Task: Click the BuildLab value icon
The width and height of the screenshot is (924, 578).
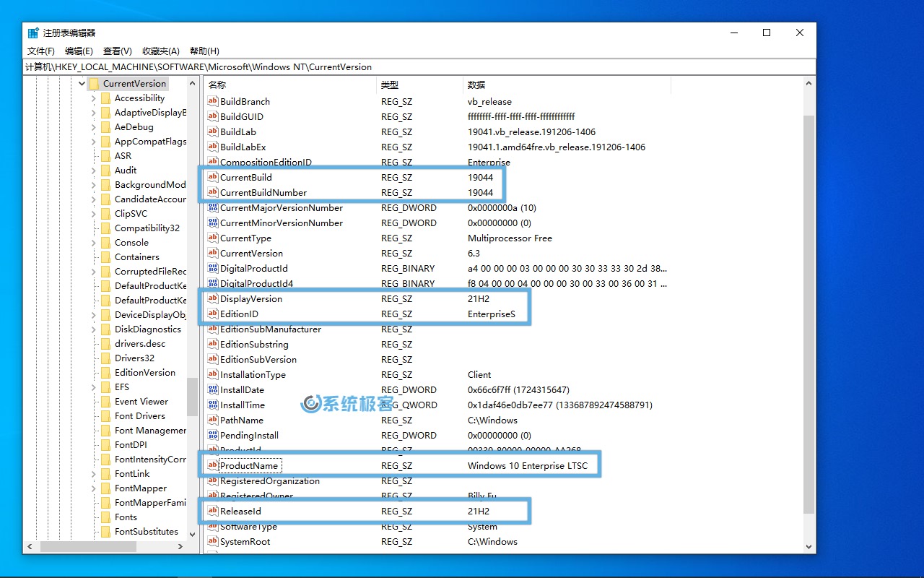Action: [213, 132]
